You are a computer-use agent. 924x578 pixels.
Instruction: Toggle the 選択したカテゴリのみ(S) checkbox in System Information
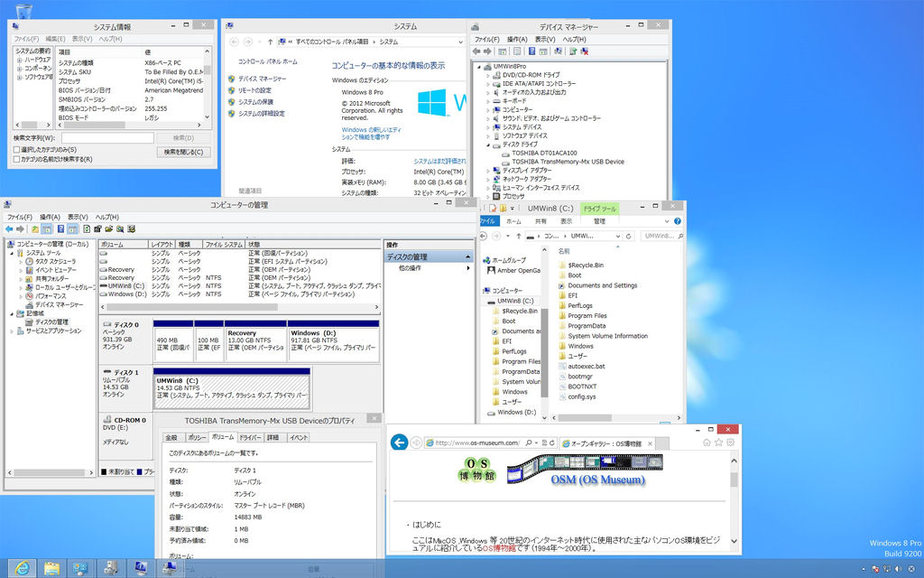tap(16, 150)
